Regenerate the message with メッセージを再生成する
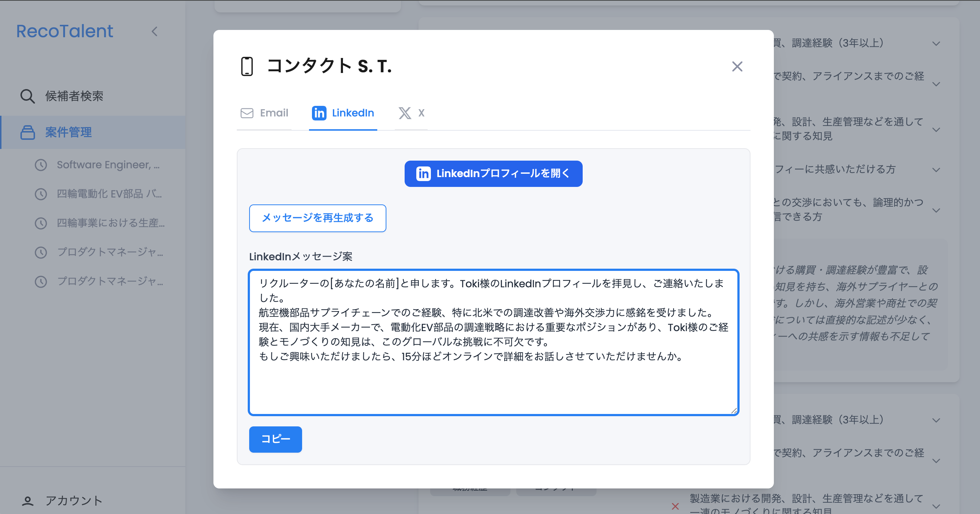The image size is (980, 514). point(317,218)
